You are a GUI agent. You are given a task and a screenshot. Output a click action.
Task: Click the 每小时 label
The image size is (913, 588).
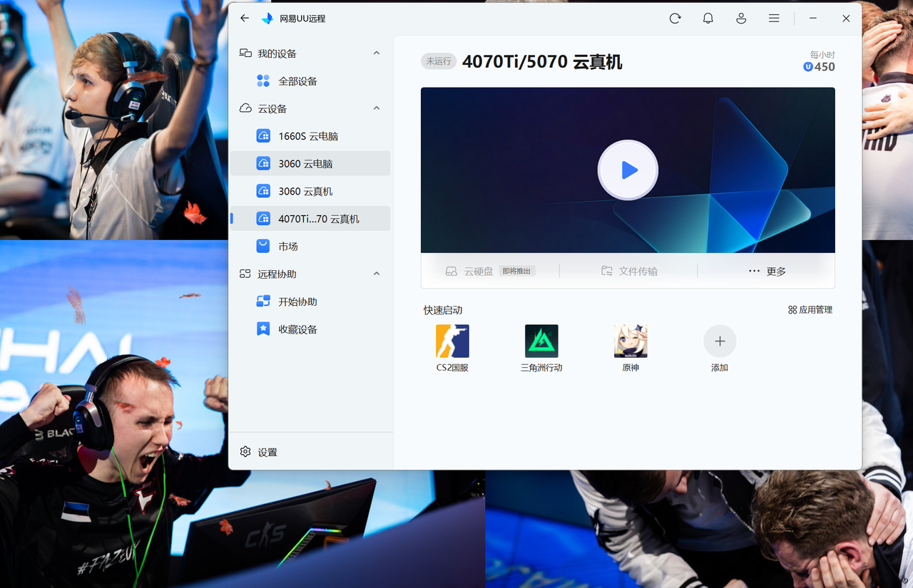tap(822, 54)
